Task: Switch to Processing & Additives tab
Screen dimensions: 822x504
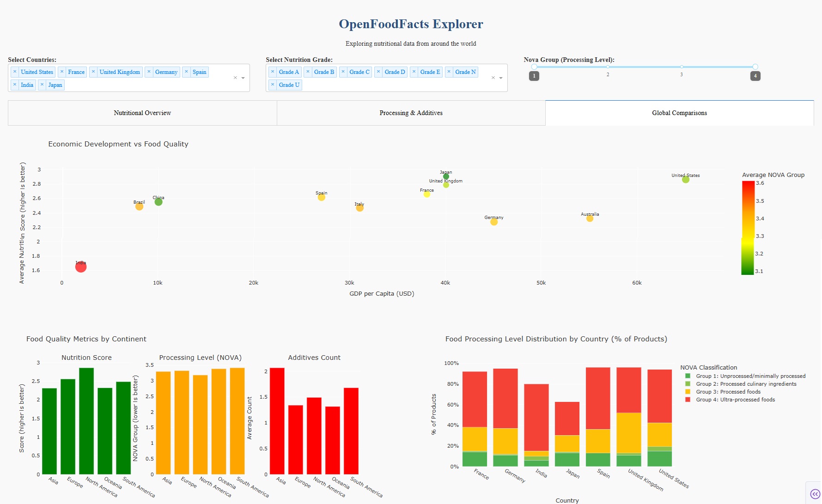Action: 411,113
